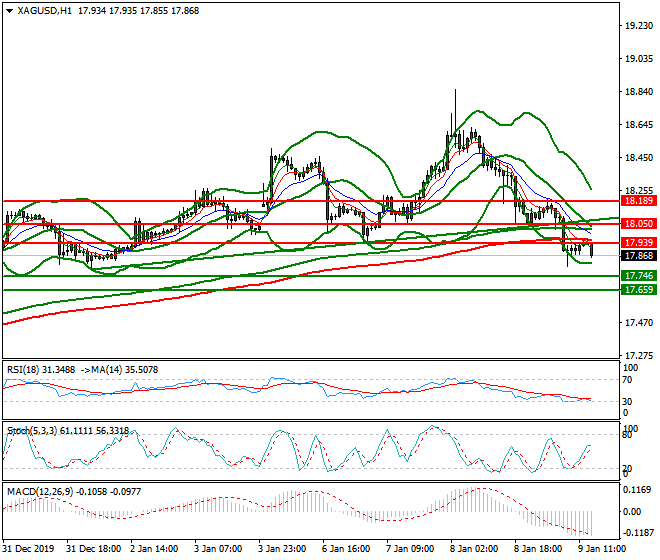Select the 8 Jan 02:00 time label
Image resolution: width=660 pixels, height=560 pixels.
point(474,549)
